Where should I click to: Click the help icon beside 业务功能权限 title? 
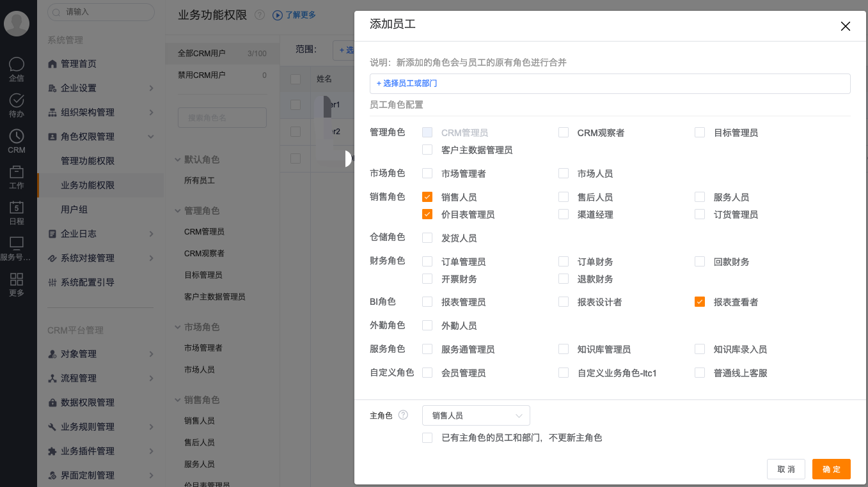click(x=259, y=15)
